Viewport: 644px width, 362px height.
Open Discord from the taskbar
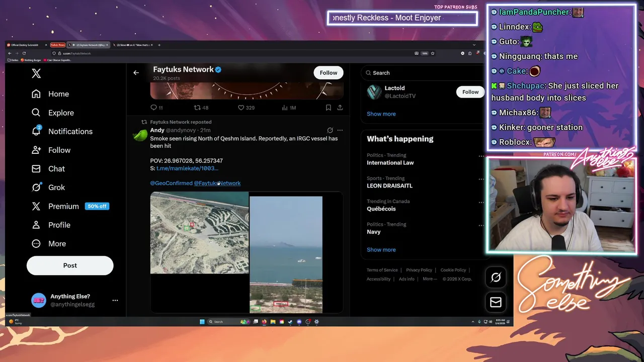pyautogui.click(x=299, y=322)
